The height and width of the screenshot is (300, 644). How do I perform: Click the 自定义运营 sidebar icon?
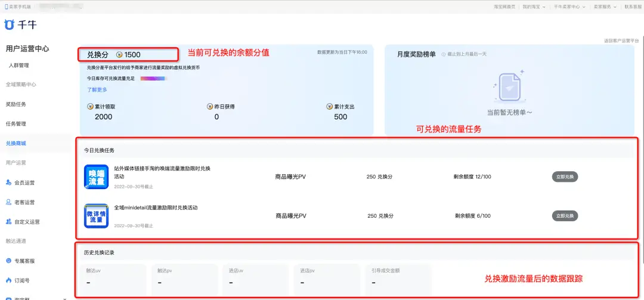click(8, 222)
